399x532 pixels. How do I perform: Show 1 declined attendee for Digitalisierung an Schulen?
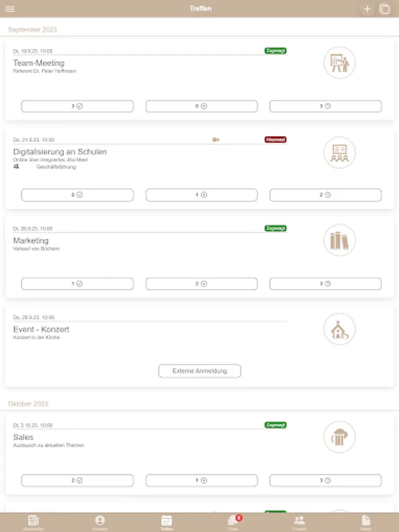tap(202, 195)
